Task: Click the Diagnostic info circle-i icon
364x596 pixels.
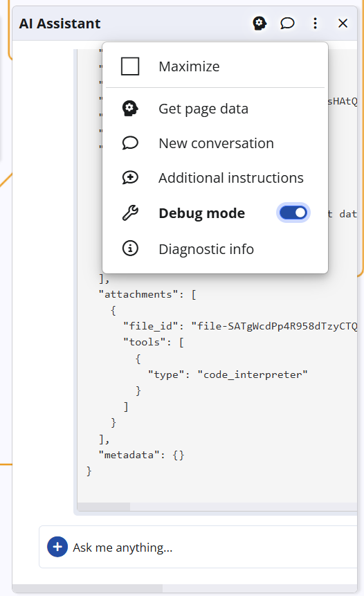Action: (x=130, y=249)
